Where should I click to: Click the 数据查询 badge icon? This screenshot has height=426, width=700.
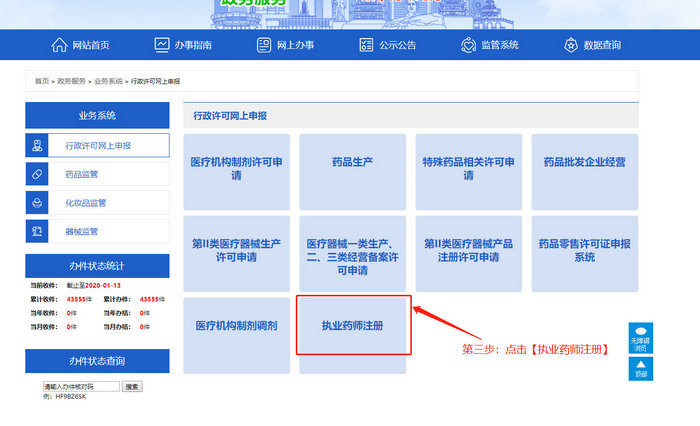coord(571,45)
